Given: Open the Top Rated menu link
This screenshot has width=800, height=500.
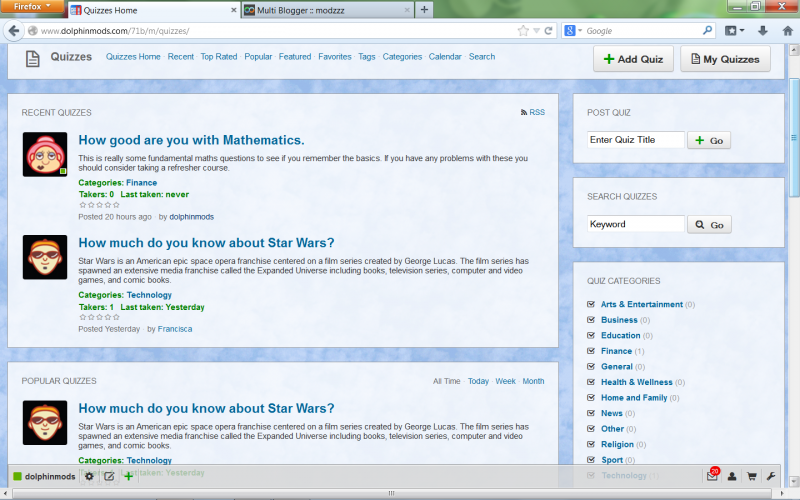Looking at the screenshot, I should click(x=218, y=57).
